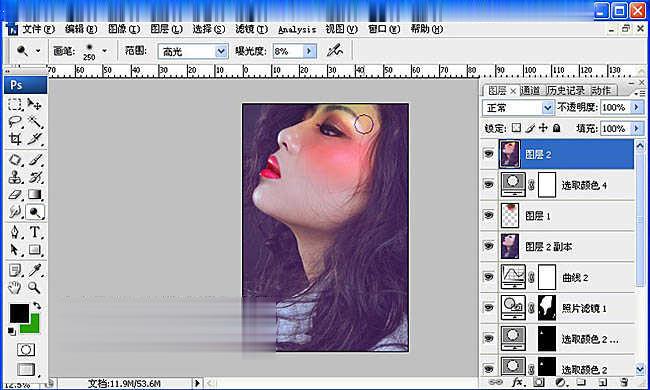Switch to the 历史记录 tab
This screenshot has height=390, width=650.
coord(565,90)
